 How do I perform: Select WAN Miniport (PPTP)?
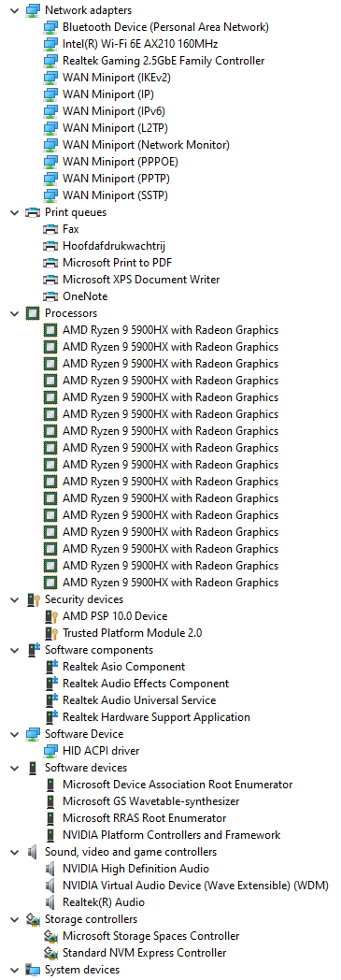(x=116, y=179)
